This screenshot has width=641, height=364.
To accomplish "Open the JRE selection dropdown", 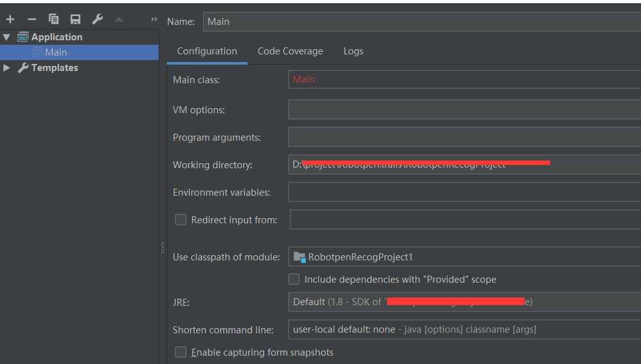I will [464, 301].
